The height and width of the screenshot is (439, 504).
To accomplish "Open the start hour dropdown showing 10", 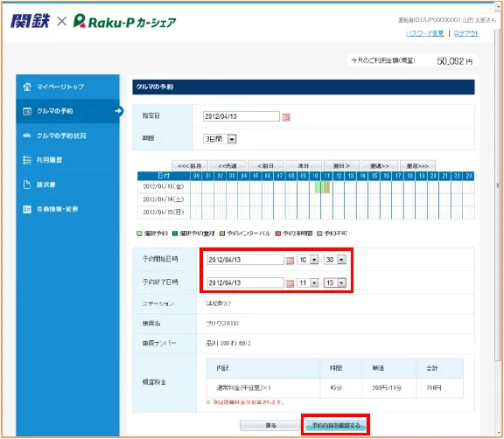I will (307, 260).
